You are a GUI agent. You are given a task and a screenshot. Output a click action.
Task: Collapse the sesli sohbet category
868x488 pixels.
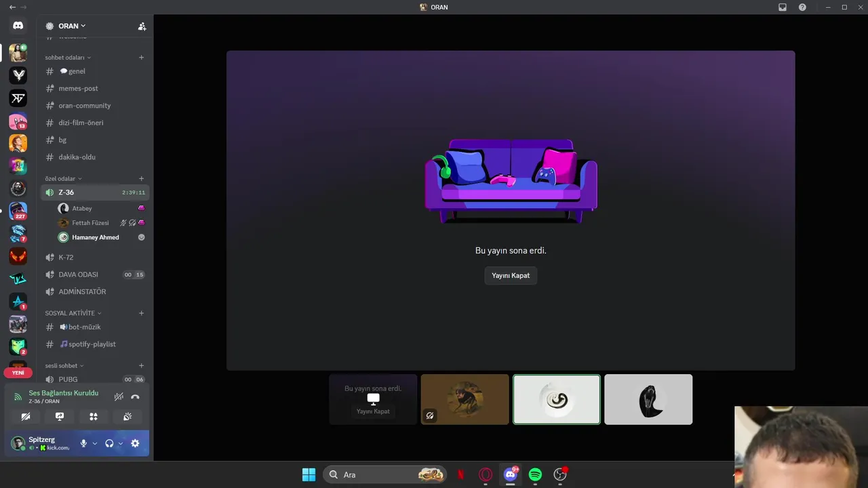pos(64,366)
